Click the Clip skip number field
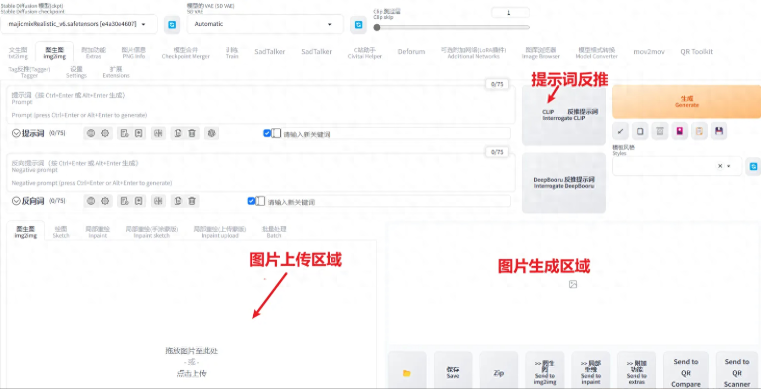 [510, 13]
